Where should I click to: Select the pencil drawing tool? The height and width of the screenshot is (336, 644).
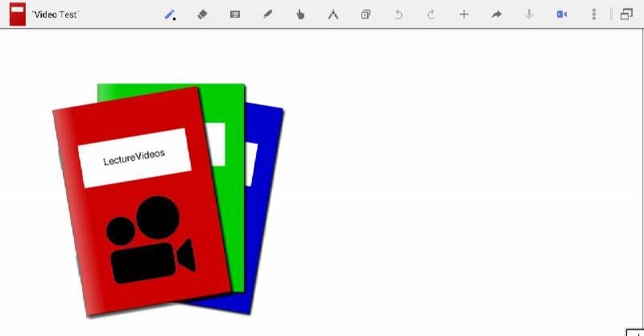pyautogui.click(x=170, y=14)
